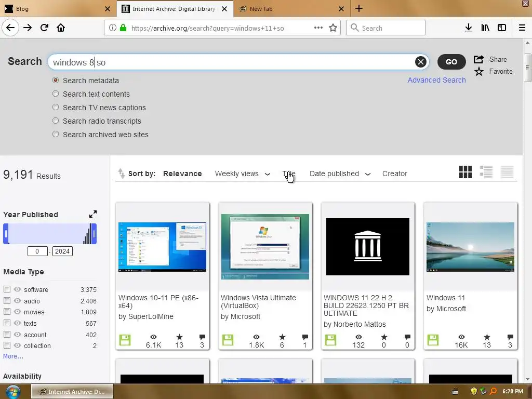This screenshot has width=532, height=399.
Task: Toggle eye icon next to movies
Action: tap(17, 312)
